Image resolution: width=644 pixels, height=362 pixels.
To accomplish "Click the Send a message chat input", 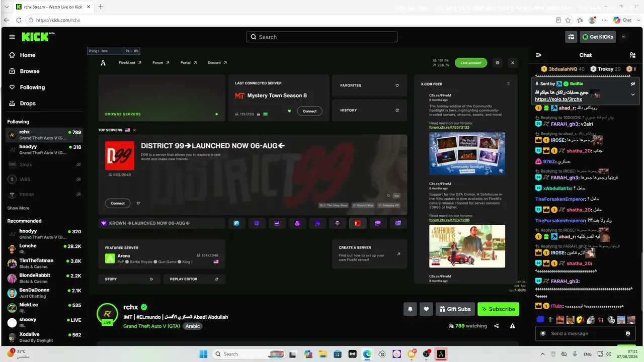I will click(586, 333).
